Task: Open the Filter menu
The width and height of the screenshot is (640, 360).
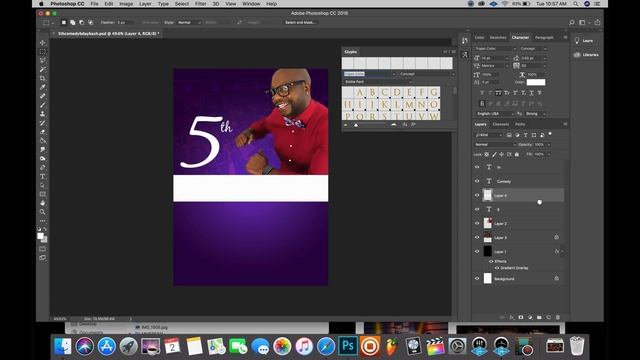Action: tap(200, 4)
